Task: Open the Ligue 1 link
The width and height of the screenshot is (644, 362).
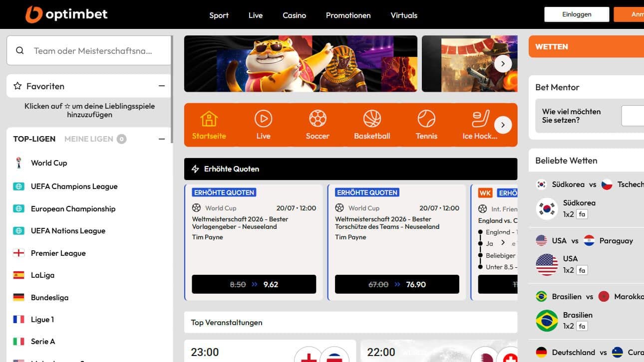Action: (42, 320)
